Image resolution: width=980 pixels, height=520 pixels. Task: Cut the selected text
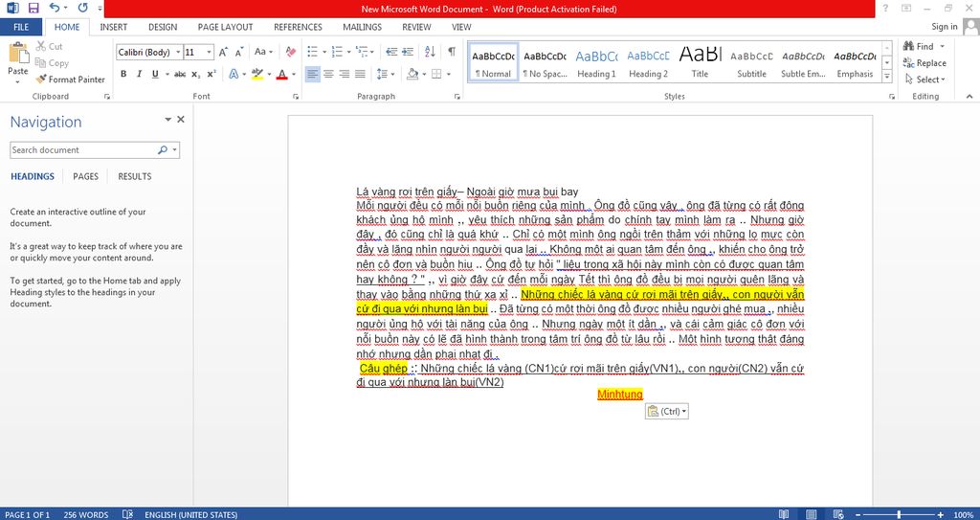coord(50,46)
